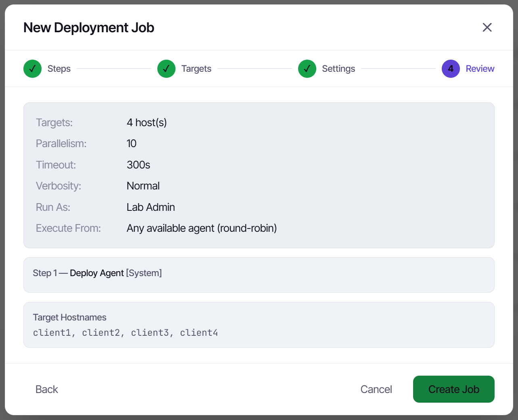Click the Parallelism value '10'
The width and height of the screenshot is (518, 420).
pos(132,143)
